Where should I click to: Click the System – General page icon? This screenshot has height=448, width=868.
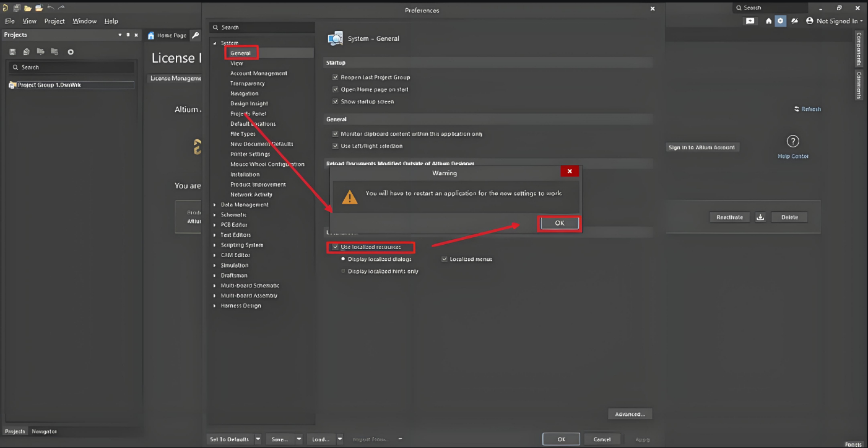335,38
